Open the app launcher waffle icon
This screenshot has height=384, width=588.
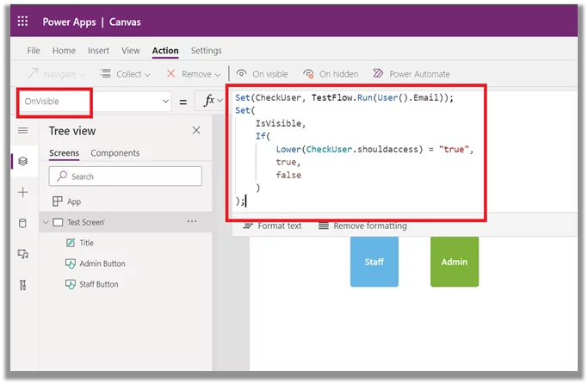23,22
